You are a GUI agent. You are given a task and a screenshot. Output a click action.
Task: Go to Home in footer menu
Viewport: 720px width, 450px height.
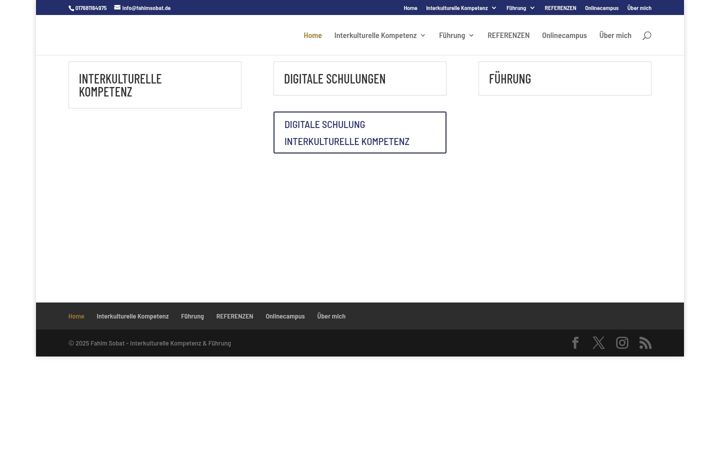pyautogui.click(x=76, y=316)
